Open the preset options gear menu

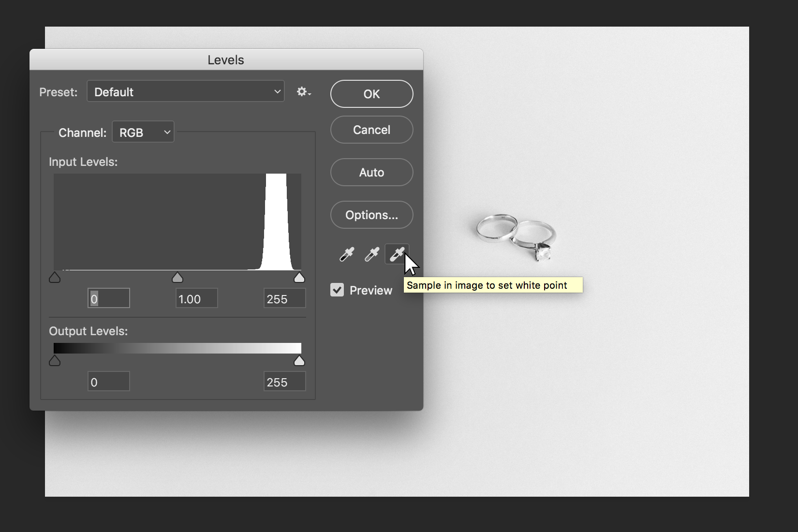pos(303,92)
